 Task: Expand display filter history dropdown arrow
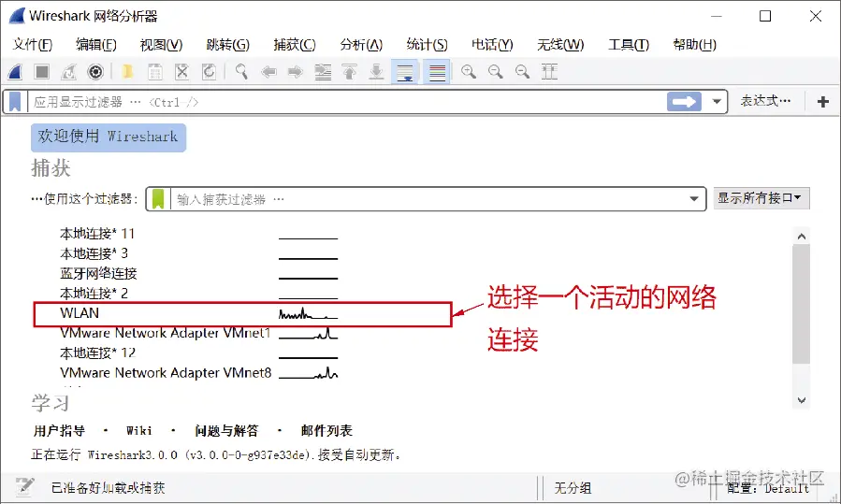coord(716,101)
